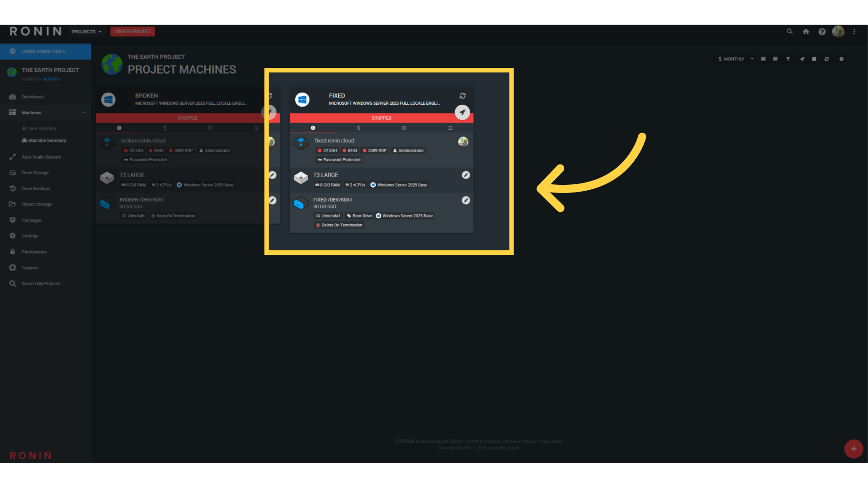Select the FIXED card clock tab
This screenshot has width=868, height=488.
coord(404,128)
